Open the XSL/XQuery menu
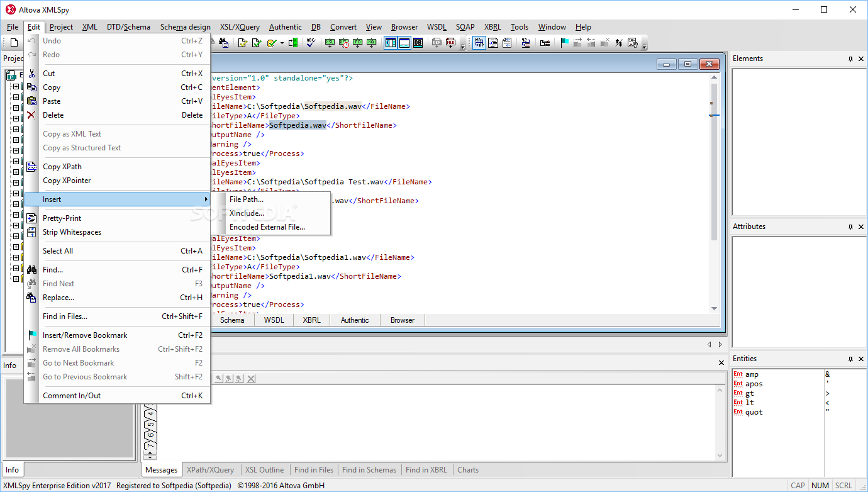This screenshot has width=868, height=492. [240, 27]
